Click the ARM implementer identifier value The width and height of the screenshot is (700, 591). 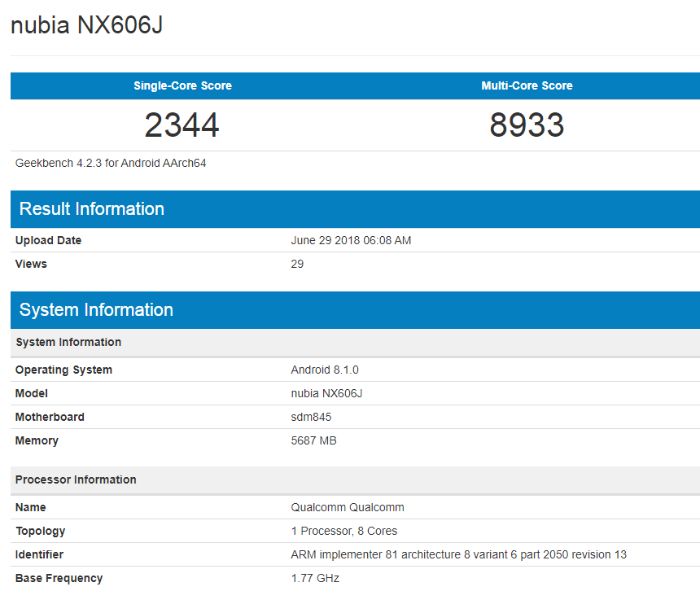(458, 554)
